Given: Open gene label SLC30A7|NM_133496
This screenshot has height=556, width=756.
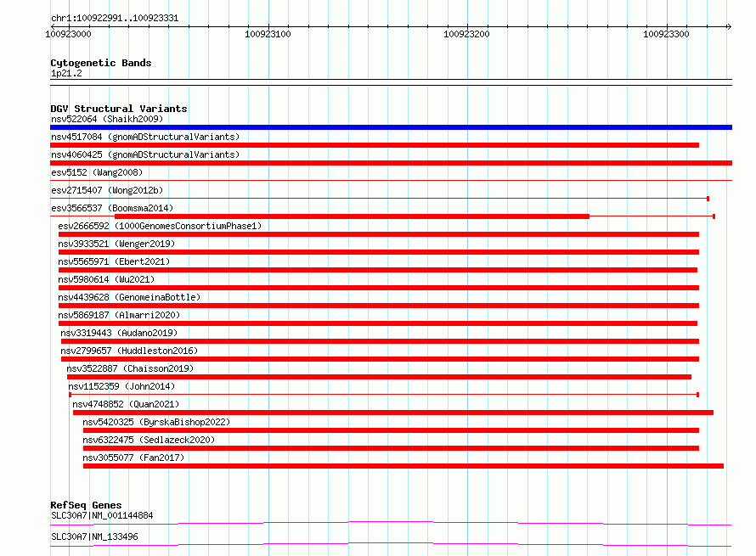Looking at the screenshot, I should [x=94, y=536].
